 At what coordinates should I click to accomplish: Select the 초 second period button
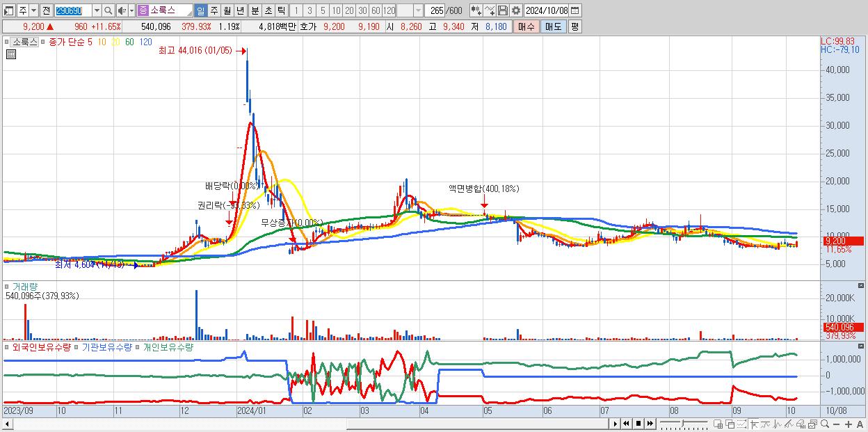[x=268, y=10]
